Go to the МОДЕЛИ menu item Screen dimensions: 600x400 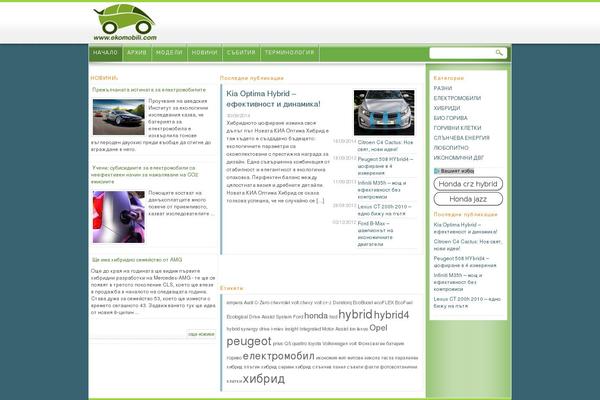[170, 53]
